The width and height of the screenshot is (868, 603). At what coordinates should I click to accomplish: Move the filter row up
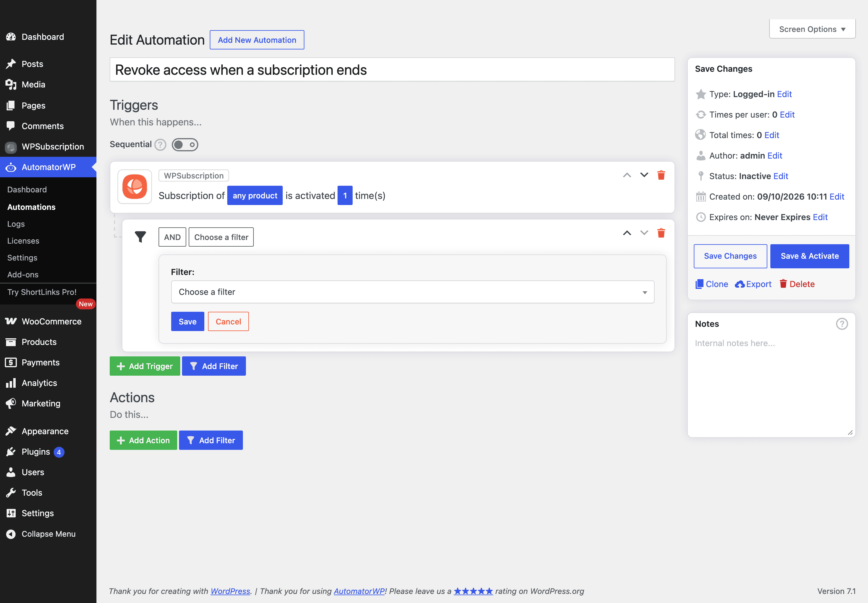point(627,233)
